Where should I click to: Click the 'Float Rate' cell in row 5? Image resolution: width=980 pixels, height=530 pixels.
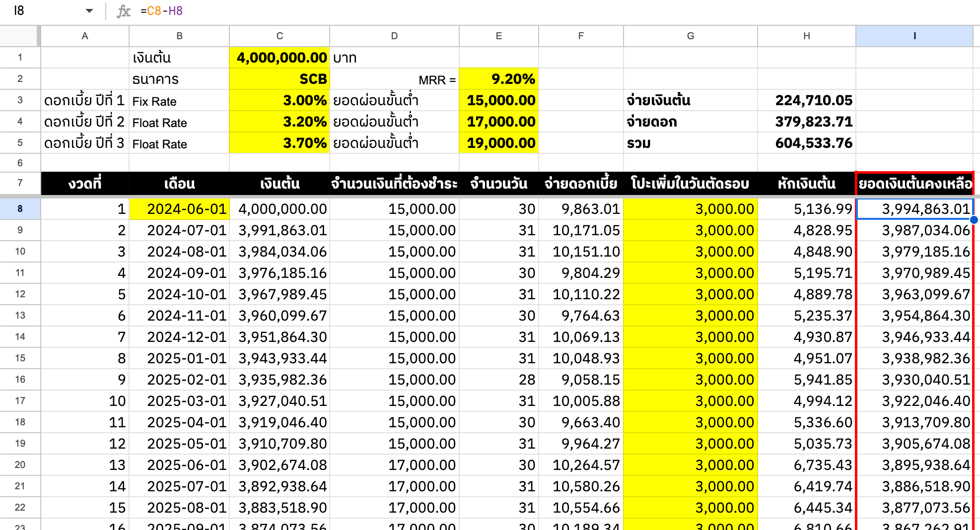pyautogui.click(x=179, y=143)
